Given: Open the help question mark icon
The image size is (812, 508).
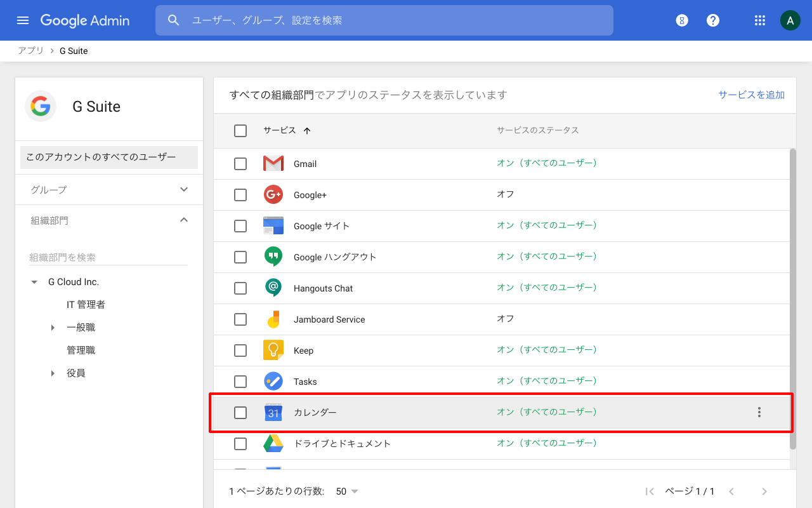Looking at the screenshot, I should coord(713,20).
